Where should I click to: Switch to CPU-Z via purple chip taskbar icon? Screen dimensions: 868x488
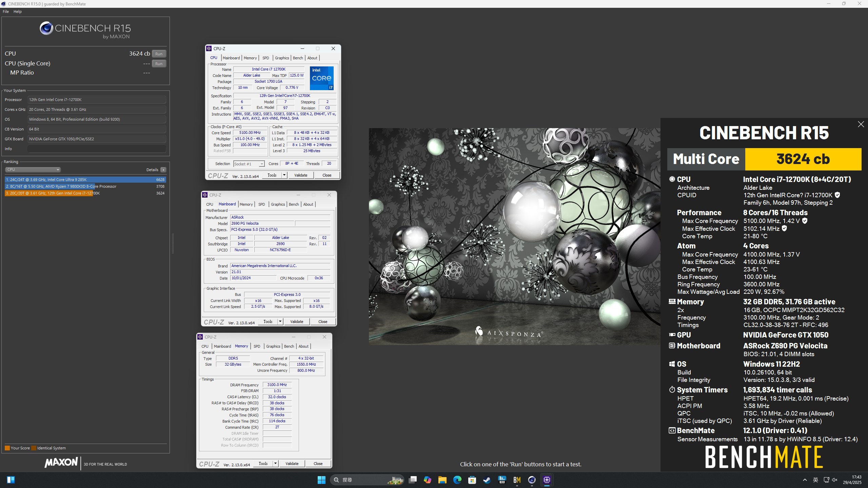coord(547,480)
